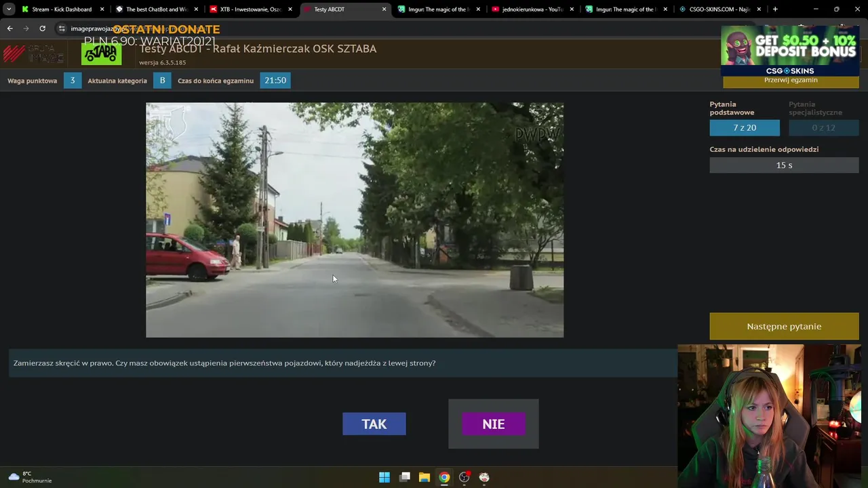The width and height of the screenshot is (868, 488).
Task: Click the answer time bar showing 15 s
Action: tap(784, 165)
